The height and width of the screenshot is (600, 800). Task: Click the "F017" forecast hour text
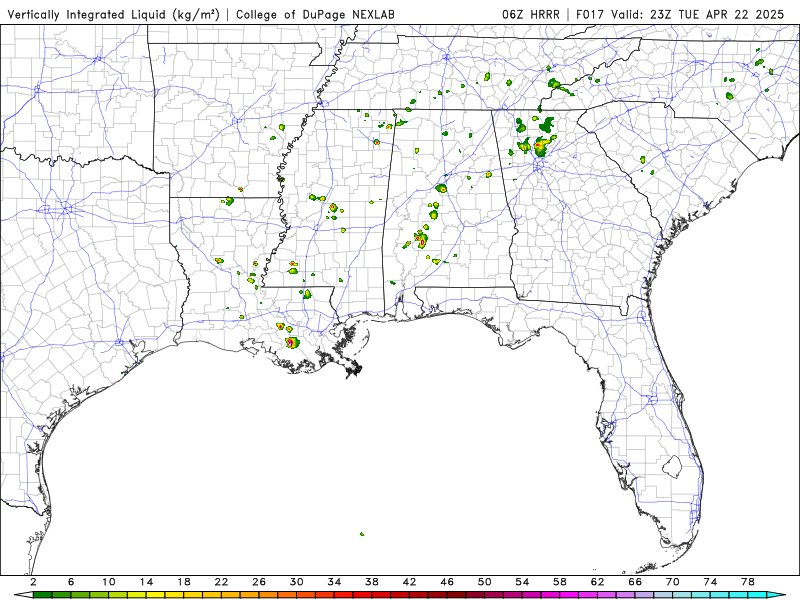click(x=590, y=14)
